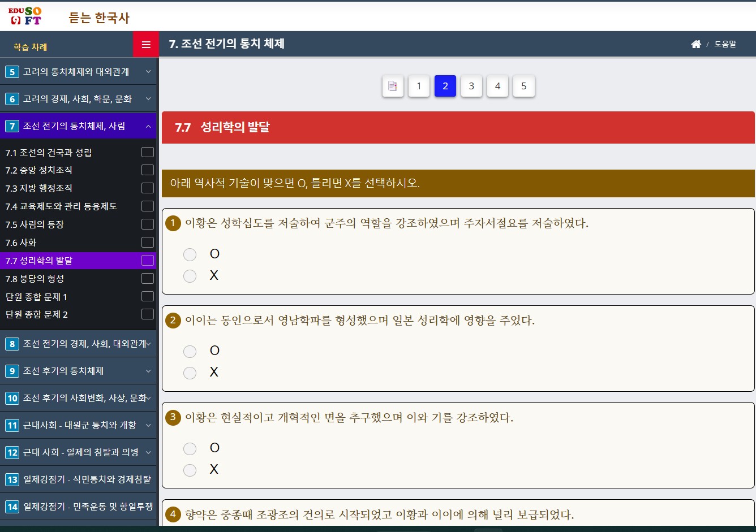
Task: Check the box for 7.3 지방 행정조직
Action: click(148, 188)
